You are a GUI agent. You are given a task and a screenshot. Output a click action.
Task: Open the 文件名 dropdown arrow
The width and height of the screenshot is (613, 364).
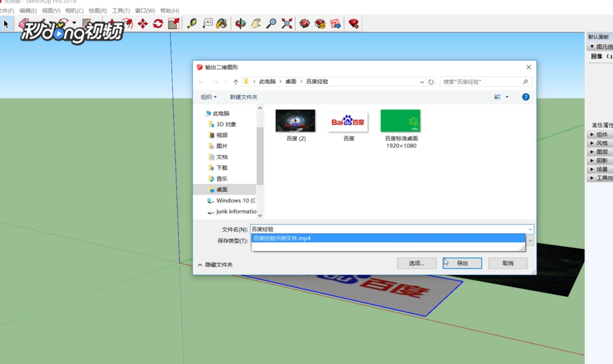coord(530,229)
